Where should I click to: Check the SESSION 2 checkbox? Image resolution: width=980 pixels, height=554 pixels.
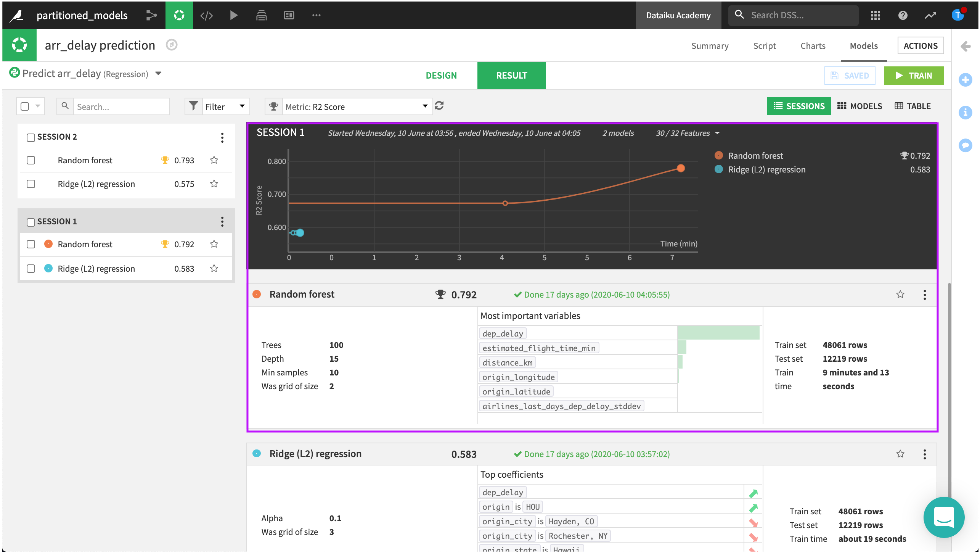(31, 137)
